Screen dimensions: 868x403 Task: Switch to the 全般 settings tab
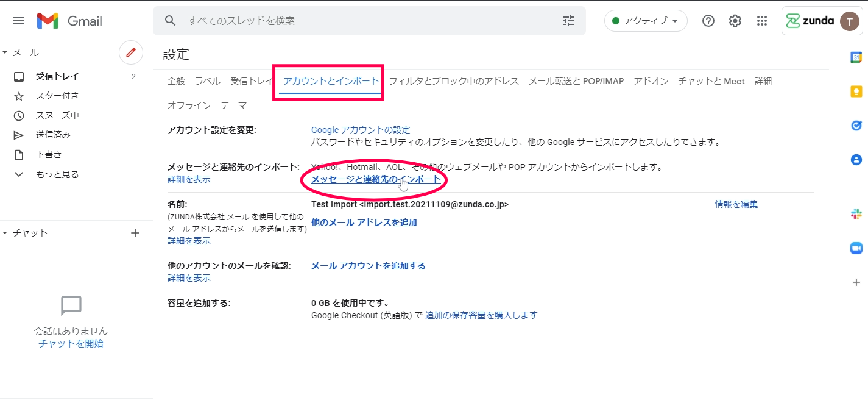tap(176, 81)
